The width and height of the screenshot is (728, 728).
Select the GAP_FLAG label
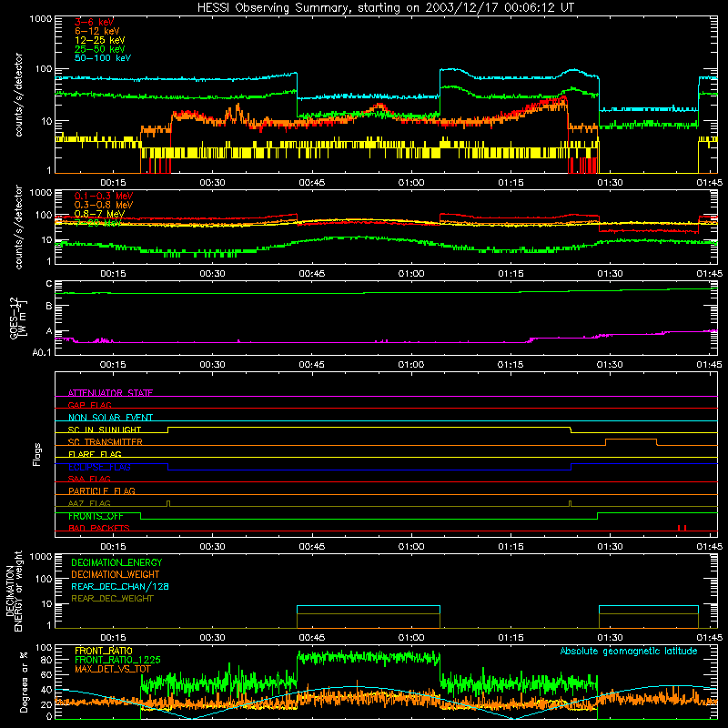(x=89, y=405)
